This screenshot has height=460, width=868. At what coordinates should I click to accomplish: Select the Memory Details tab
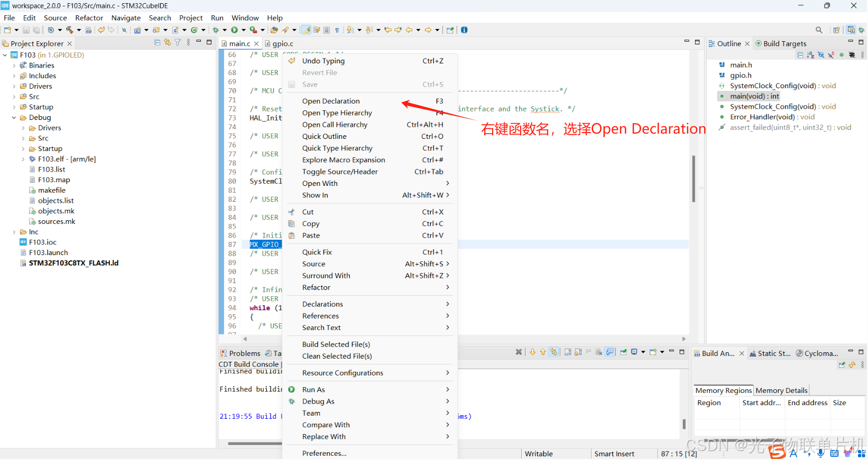click(781, 390)
